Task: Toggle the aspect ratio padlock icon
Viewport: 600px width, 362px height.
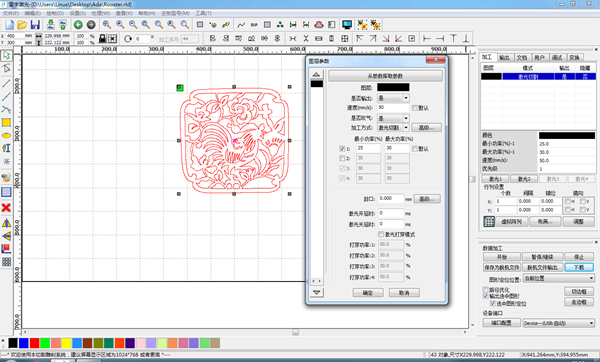Action: 102,38
